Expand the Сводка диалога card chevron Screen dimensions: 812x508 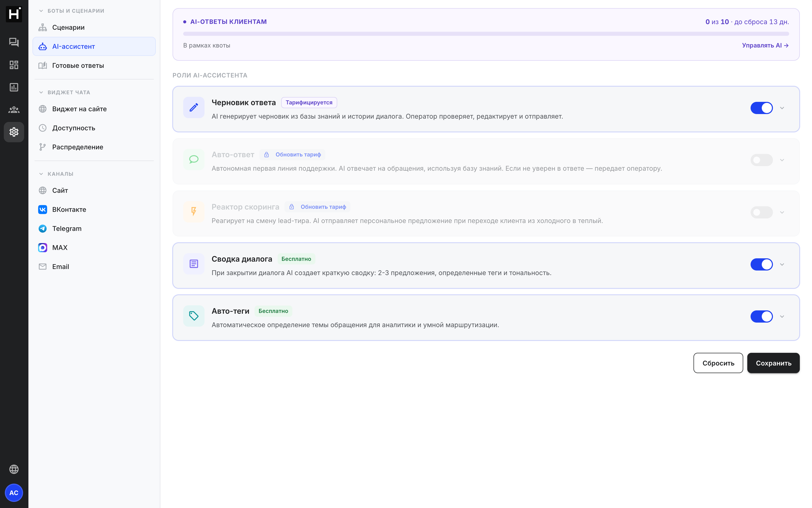click(x=782, y=264)
